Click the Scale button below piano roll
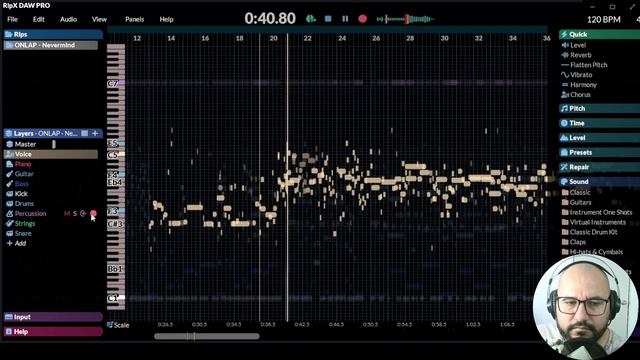Screen dimensions: 640x360 [x=118, y=325]
